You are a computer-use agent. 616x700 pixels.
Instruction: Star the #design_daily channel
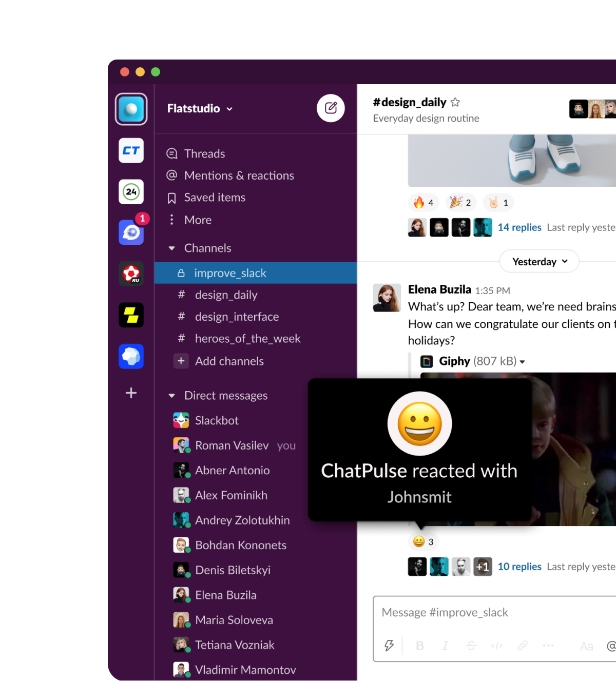click(455, 102)
